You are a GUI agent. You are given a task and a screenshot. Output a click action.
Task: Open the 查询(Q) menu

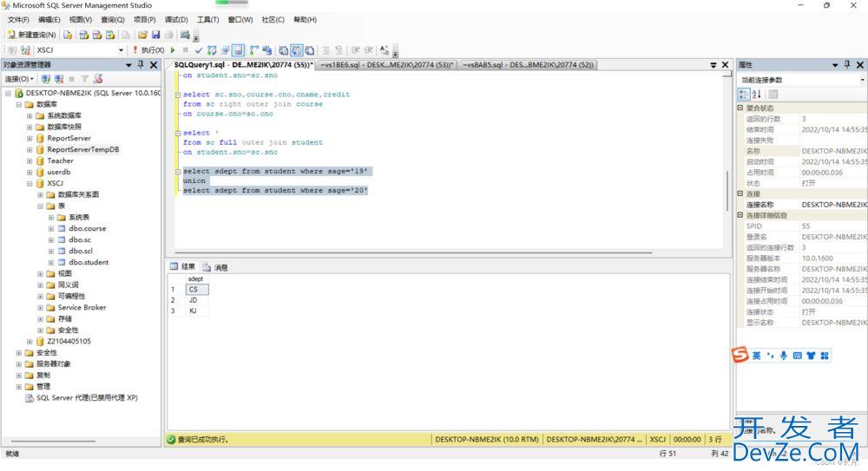point(112,20)
